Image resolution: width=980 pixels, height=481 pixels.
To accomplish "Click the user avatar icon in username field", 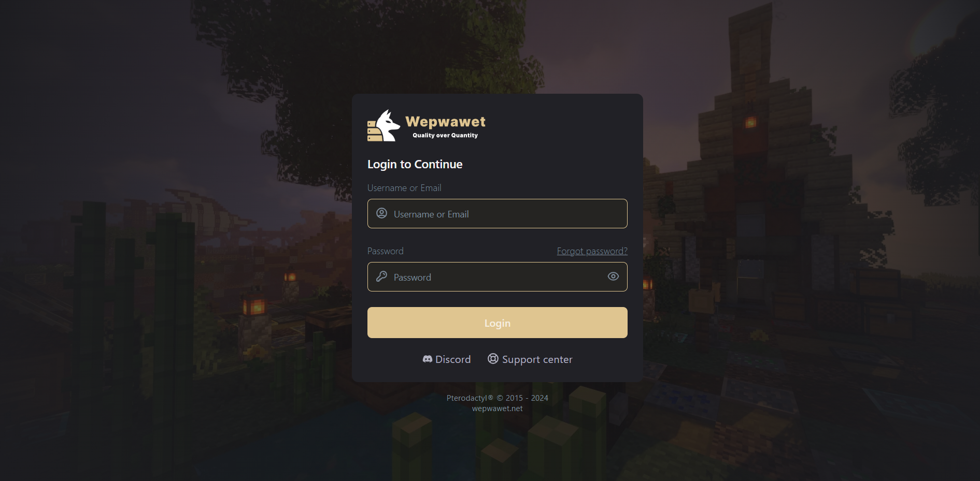I will click(381, 213).
